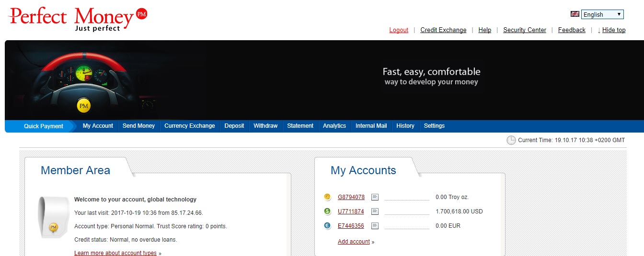This screenshot has width=644, height=256.
Task: Go to My Account menu item
Action: [x=98, y=126]
